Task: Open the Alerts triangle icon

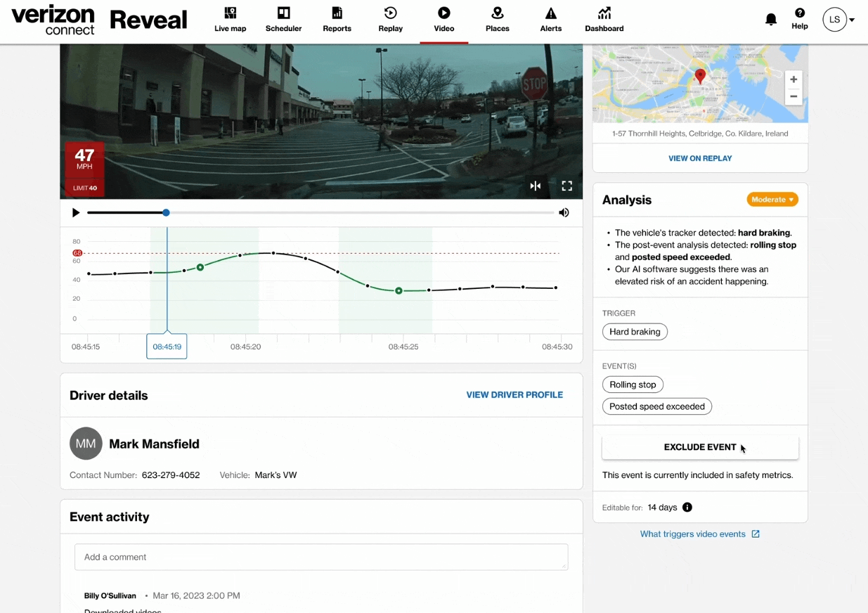Action: (x=550, y=13)
